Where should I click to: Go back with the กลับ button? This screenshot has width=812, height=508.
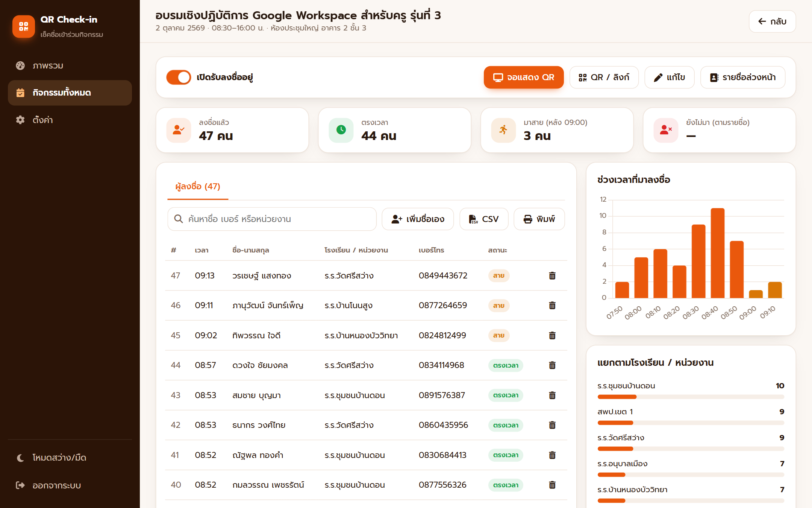click(772, 21)
